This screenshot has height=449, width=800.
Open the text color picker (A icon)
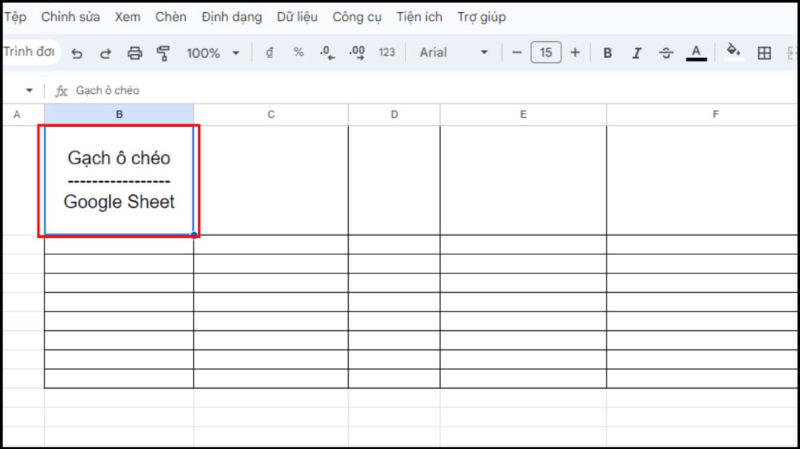(x=697, y=53)
